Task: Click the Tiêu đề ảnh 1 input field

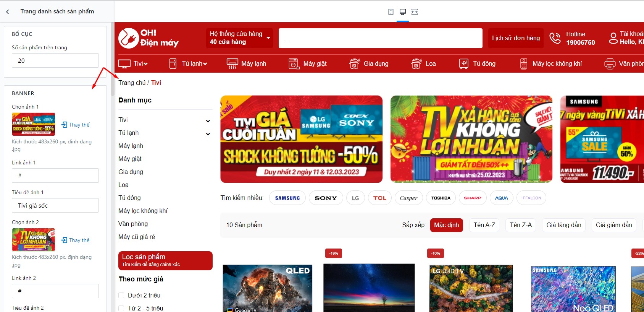Action: 55,205
